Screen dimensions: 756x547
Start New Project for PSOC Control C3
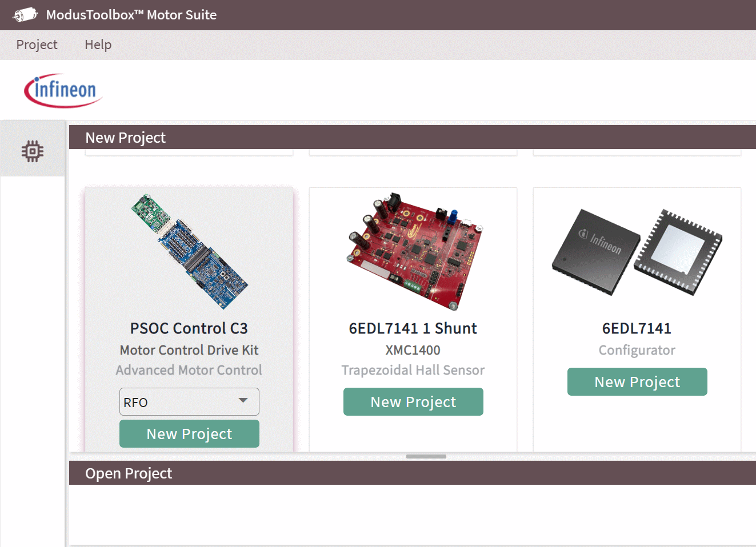[189, 434]
